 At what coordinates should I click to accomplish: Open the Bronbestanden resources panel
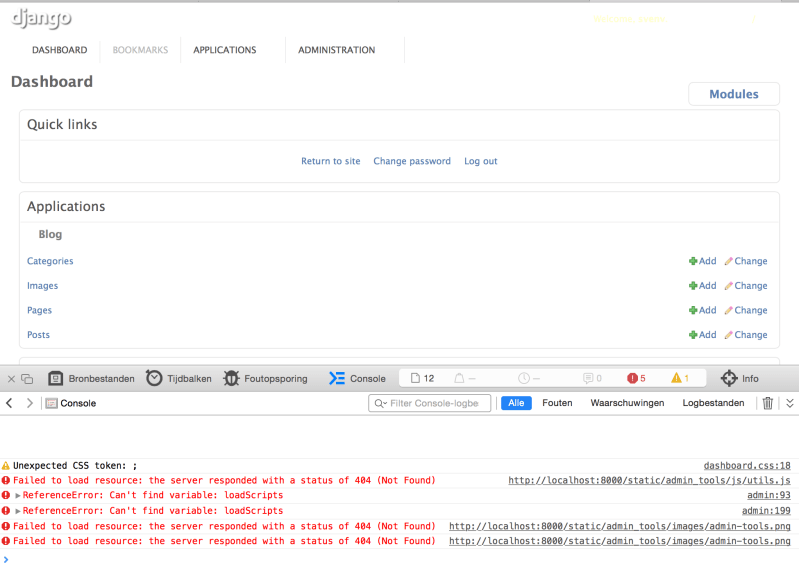(92, 378)
